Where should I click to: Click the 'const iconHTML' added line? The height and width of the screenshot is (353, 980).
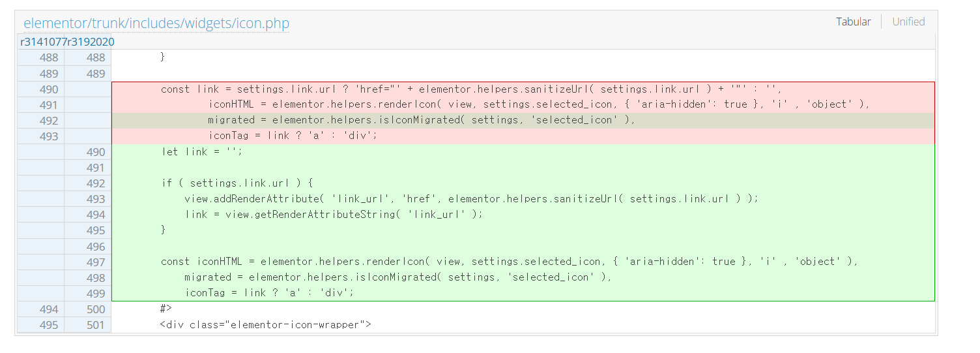point(523,262)
